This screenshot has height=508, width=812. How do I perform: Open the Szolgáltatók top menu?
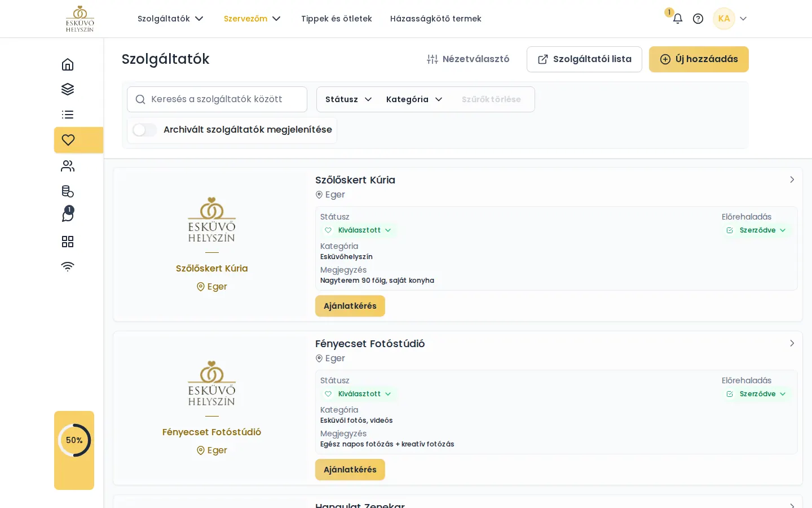(170, 19)
